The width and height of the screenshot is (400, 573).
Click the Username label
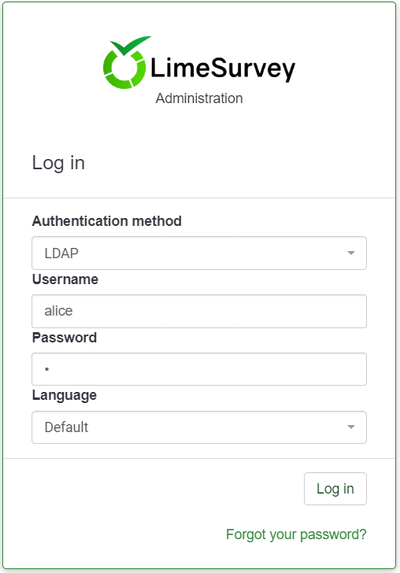click(x=65, y=279)
